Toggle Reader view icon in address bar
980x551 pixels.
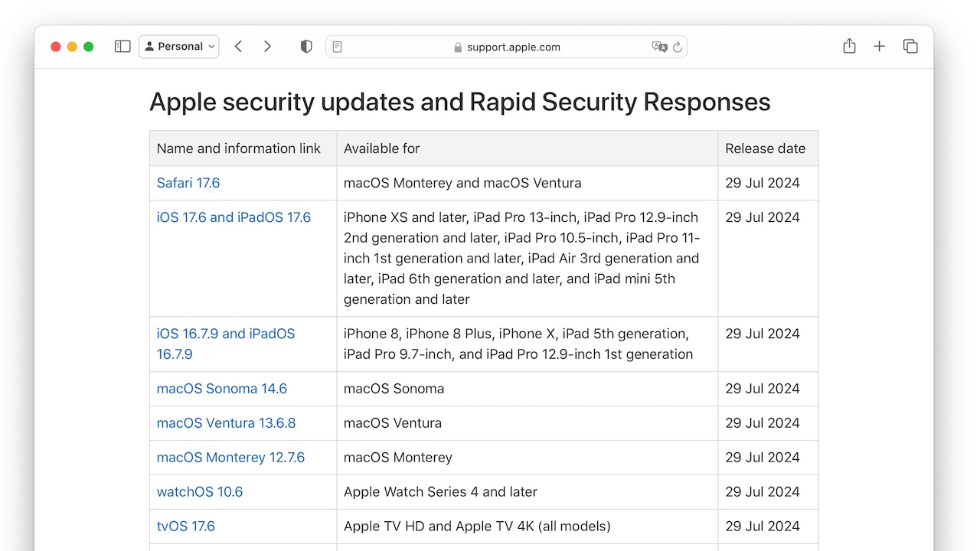pos(337,47)
